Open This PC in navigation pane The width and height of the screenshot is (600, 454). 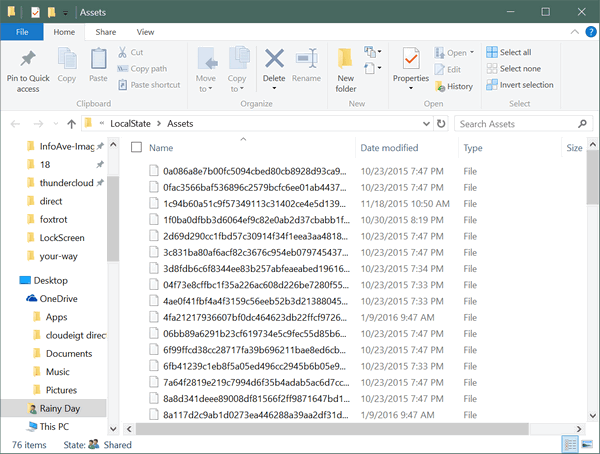(48, 426)
